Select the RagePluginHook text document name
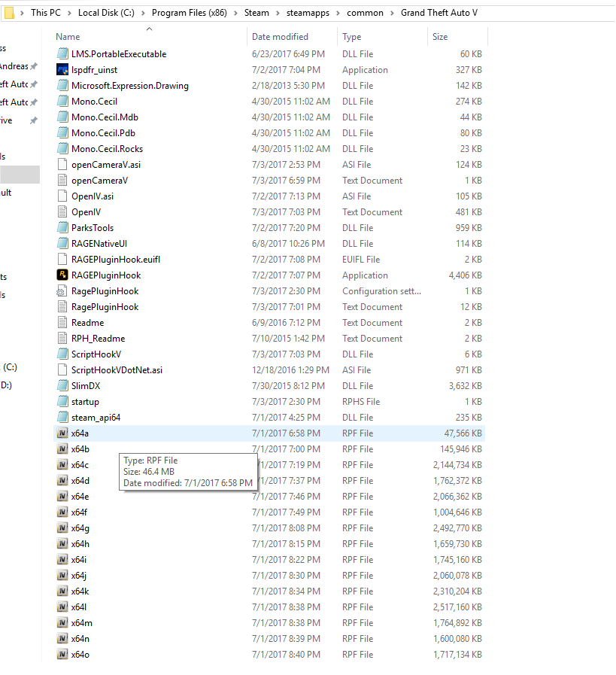Image resolution: width=616 pixels, height=675 pixels. (105, 307)
